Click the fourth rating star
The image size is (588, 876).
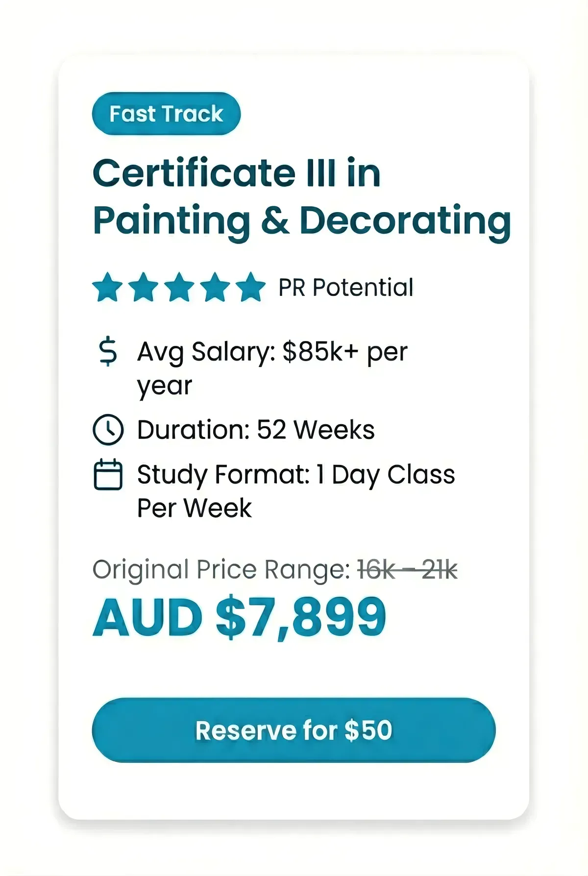coord(215,287)
